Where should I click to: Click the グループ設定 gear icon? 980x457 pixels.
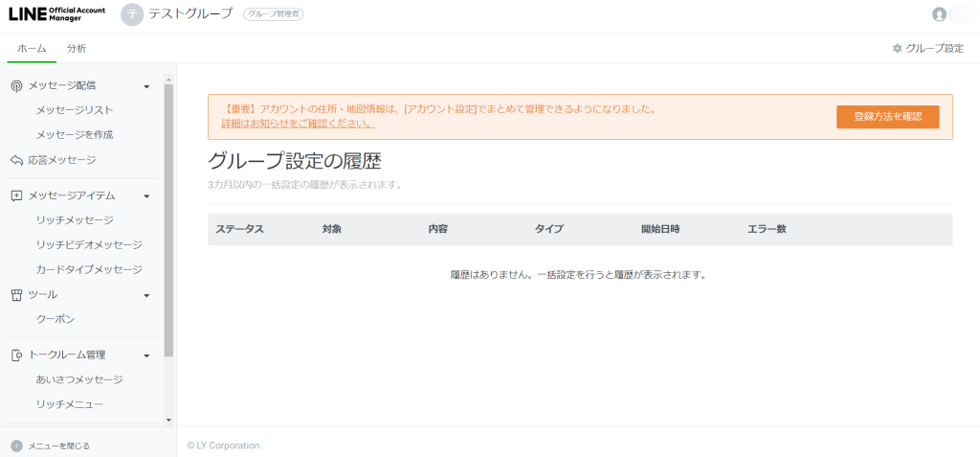897,48
